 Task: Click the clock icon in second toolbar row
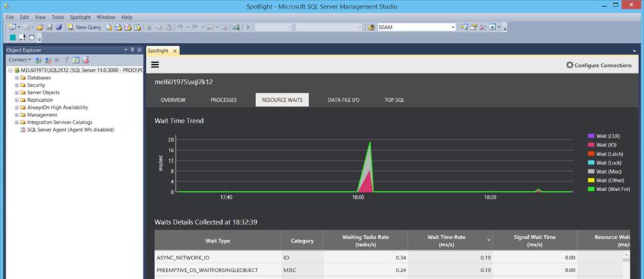click(x=31, y=38)
